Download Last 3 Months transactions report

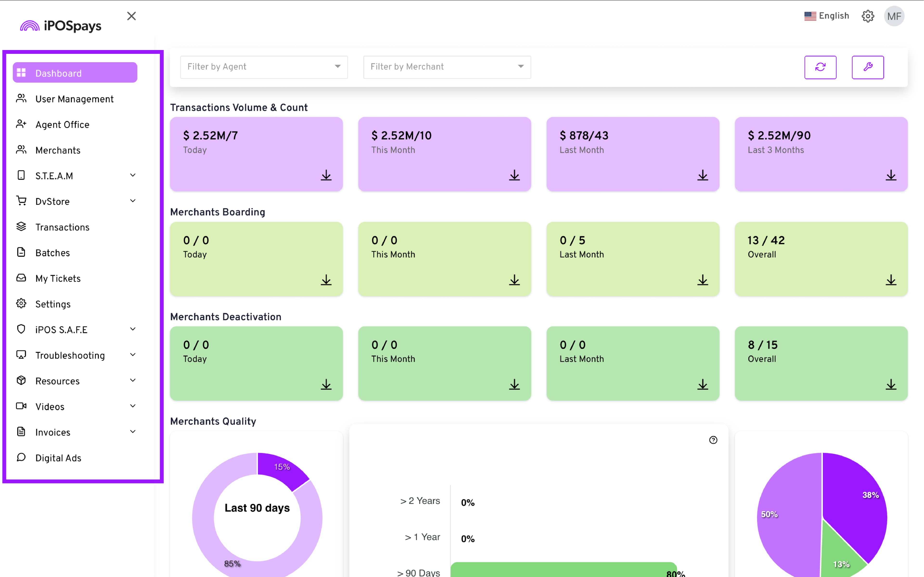(x=891, y=175)
